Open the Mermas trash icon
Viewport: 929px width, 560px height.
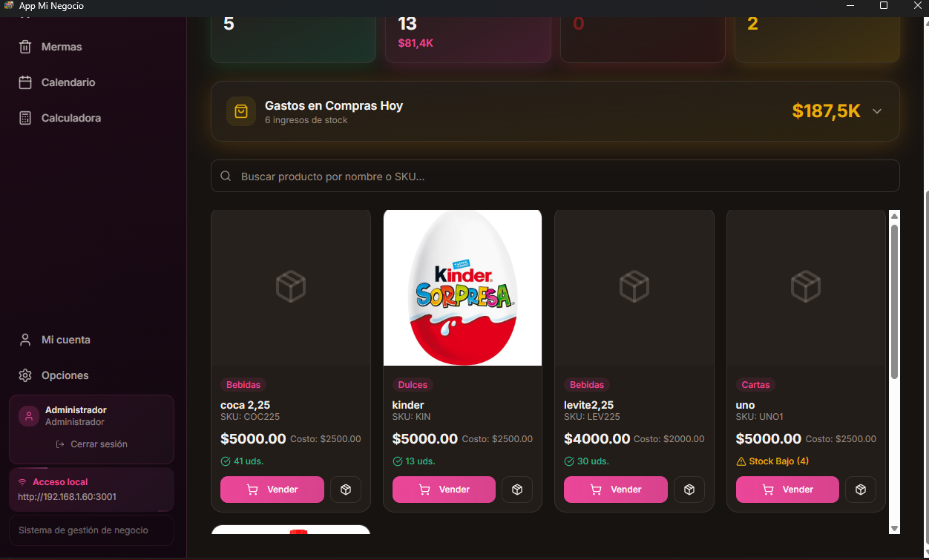(25, 47)
